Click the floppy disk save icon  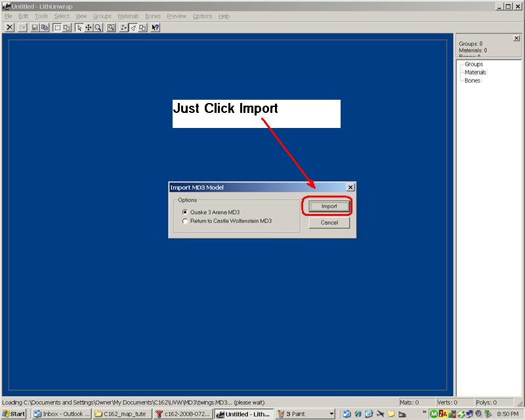pos(35,28)
